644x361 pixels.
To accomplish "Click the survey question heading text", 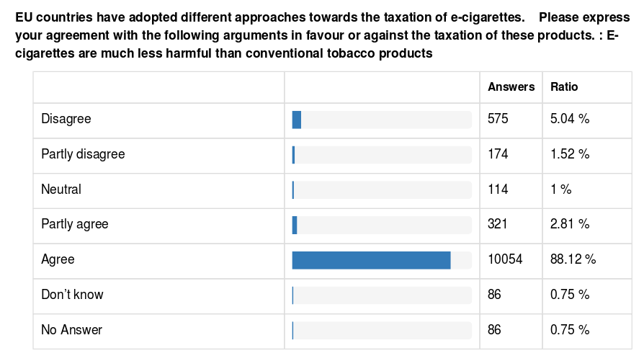I will point(317,35).
